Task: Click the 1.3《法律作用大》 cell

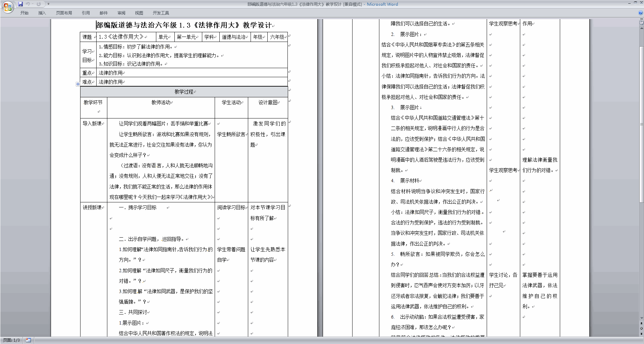Action: pyautogui.click(x=126, y=37)
